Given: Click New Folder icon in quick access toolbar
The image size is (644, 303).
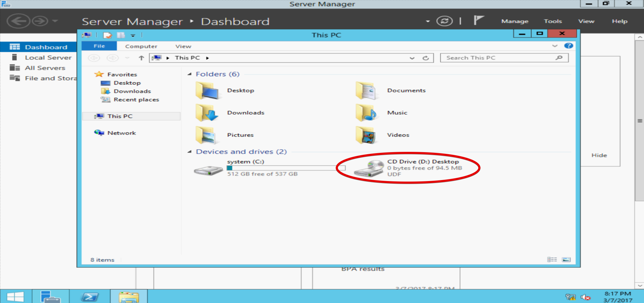Looking at the screenshot, I should click(121, 35).
